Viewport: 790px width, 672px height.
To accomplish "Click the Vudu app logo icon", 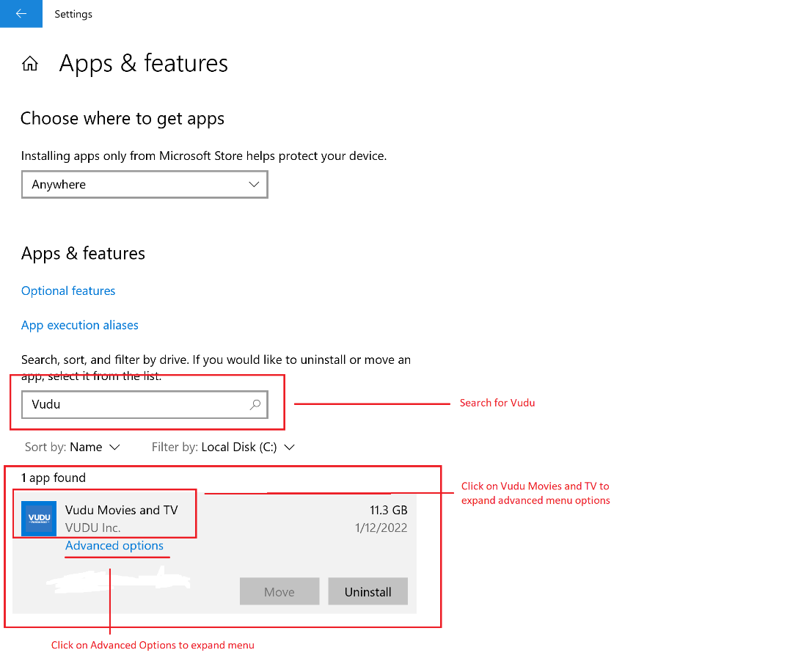I will 39,519.
